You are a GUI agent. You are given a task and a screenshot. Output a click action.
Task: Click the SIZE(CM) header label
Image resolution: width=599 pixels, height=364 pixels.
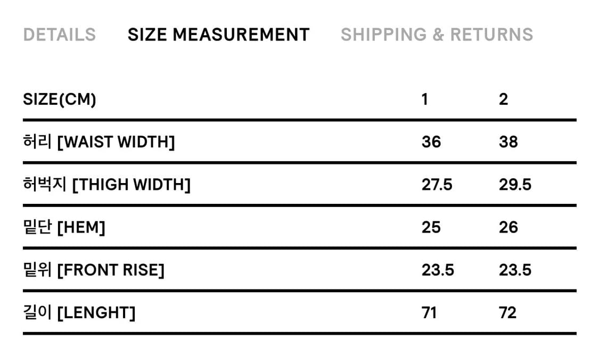pyautogui.click(x=60, y=100)
